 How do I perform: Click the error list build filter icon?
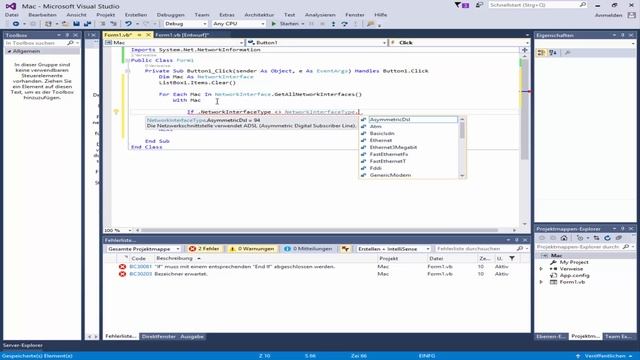[345, 249]
